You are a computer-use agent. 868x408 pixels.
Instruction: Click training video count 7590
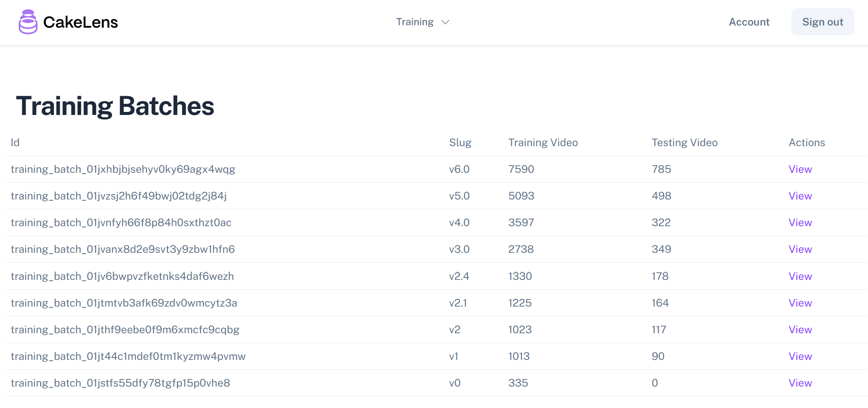click(521, 169)
